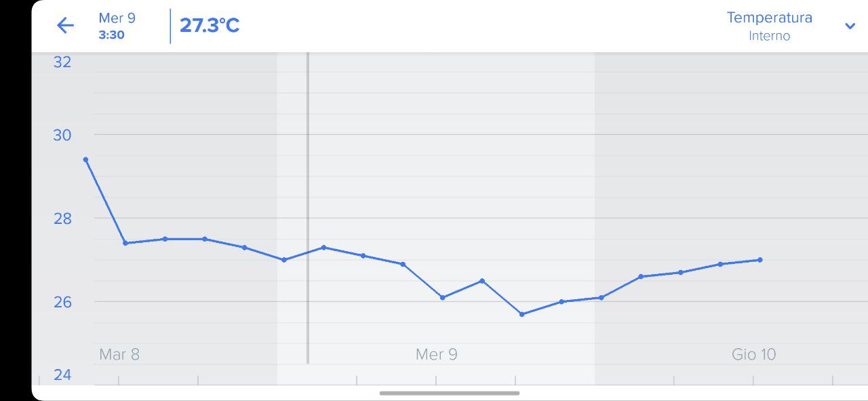Click the 32 y-axis label
This screenshot has height=401, width=868.
coord(62,62)
